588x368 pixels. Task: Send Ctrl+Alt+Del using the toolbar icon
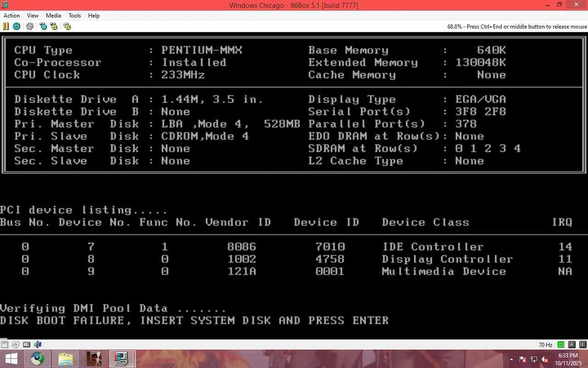click(43, 26)
